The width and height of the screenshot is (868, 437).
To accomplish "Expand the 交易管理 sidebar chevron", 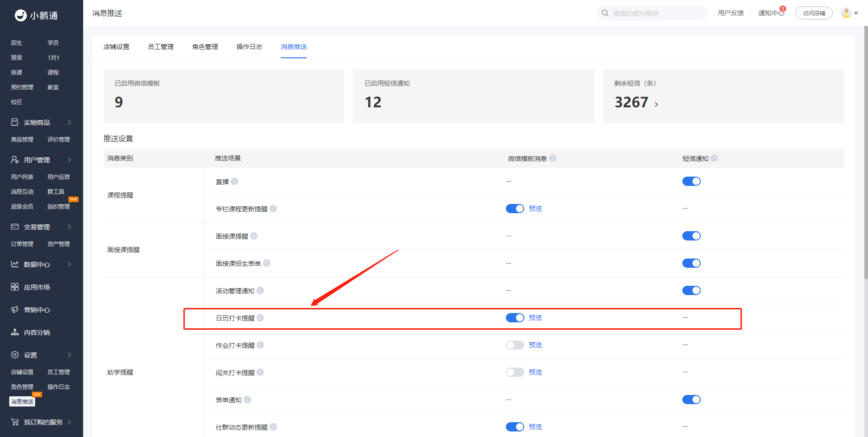I will click(x=69, y=227).
